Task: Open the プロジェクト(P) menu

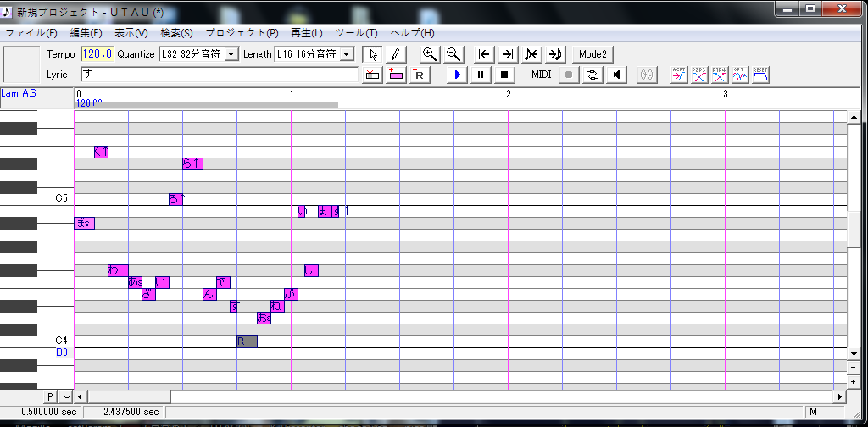Action: (x=242, y=33)
